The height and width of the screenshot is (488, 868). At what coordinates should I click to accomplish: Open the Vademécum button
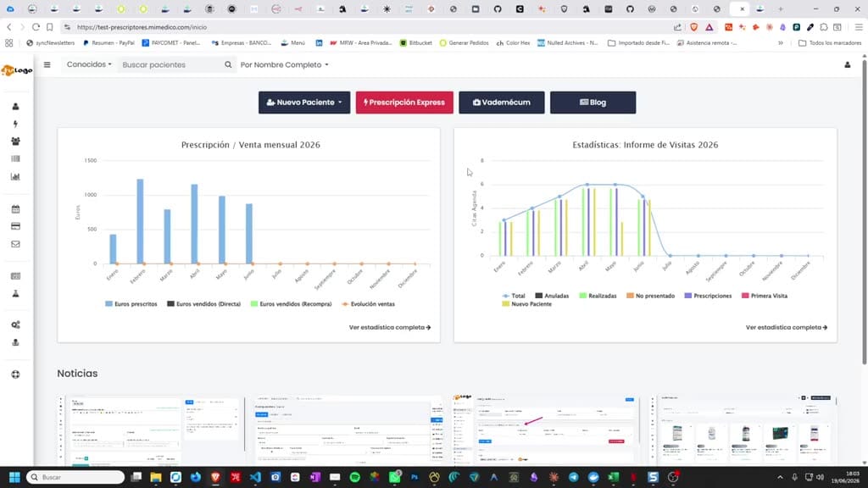click(502, 103)
